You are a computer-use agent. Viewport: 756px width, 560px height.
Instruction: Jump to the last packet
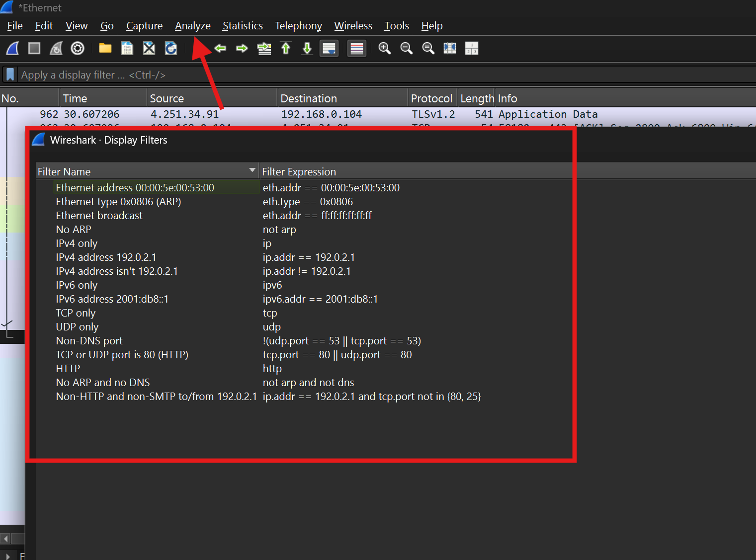click(307, 48)
